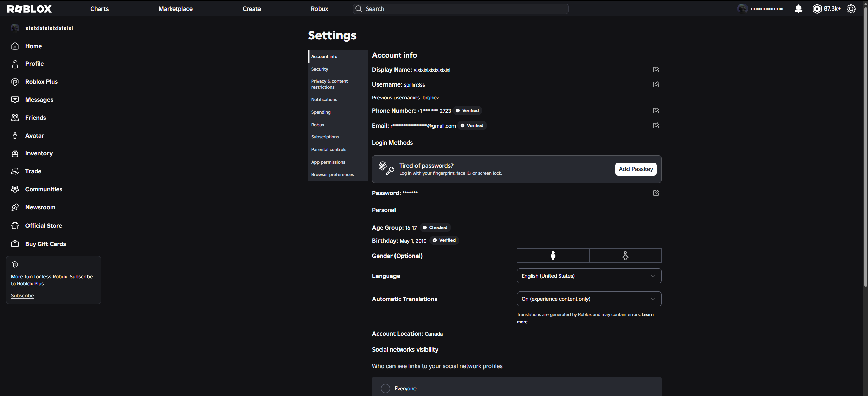
Task: Open the Parental controls tab
Action: 338,149
